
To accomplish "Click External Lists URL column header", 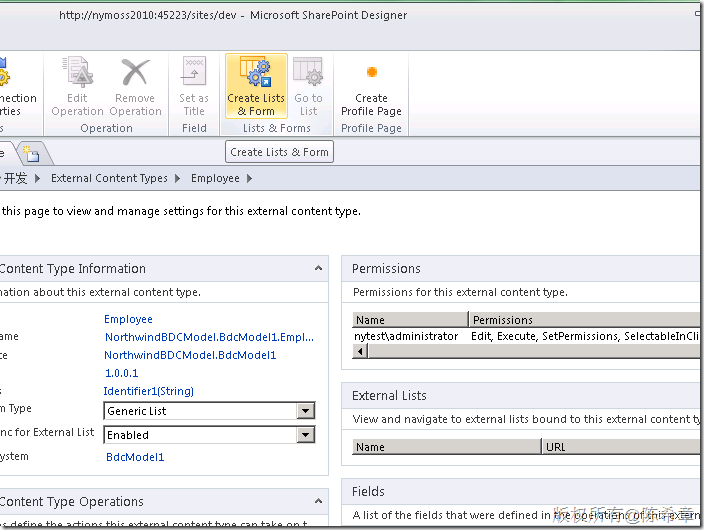I will [620, 447].
